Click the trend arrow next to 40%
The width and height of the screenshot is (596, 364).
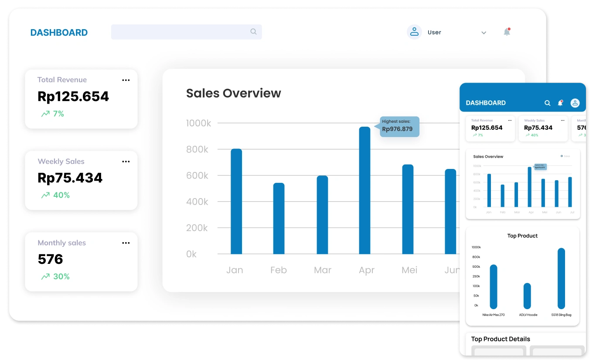pyautogui.click(x=45, y=195)
